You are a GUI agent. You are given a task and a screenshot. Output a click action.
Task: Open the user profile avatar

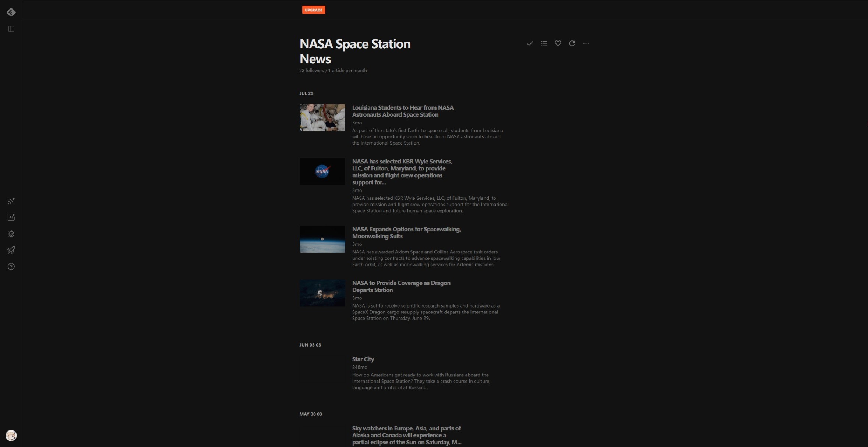[x=11, y=436]
